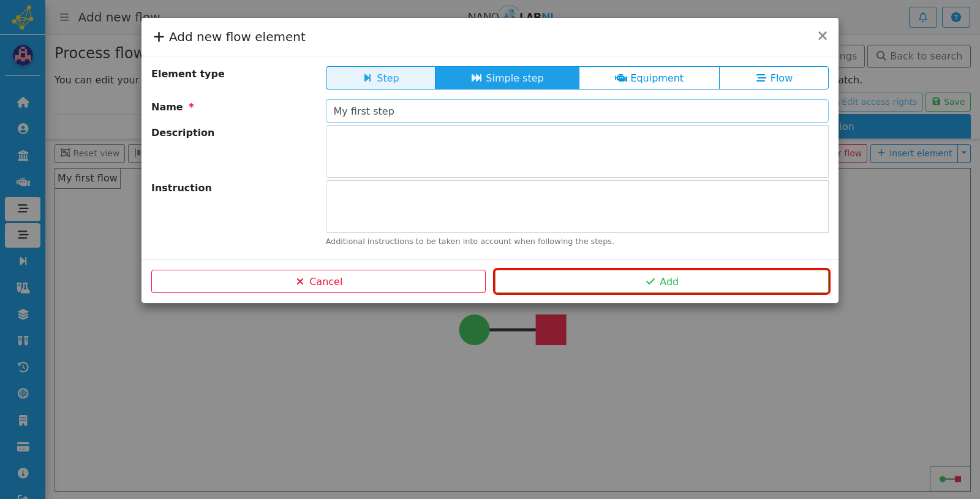The image size is (980, 499).
Task: Open institution building icon in sidebar
Action: [23, 156]
